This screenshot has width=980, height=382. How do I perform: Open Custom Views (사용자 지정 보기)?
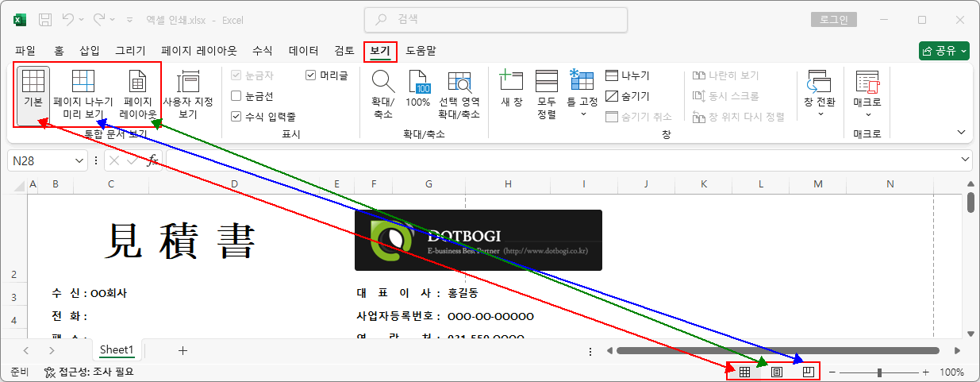click(x=188, y=95)
